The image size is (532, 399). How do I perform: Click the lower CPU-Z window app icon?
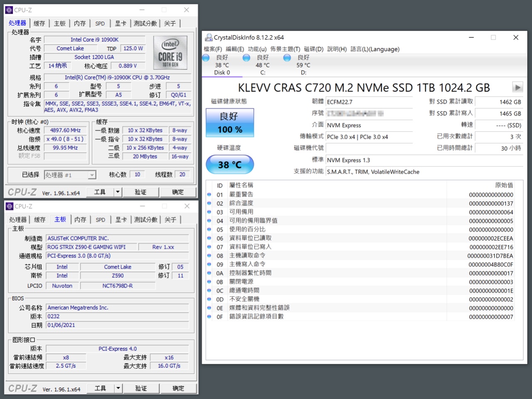(x=10, y=206)
